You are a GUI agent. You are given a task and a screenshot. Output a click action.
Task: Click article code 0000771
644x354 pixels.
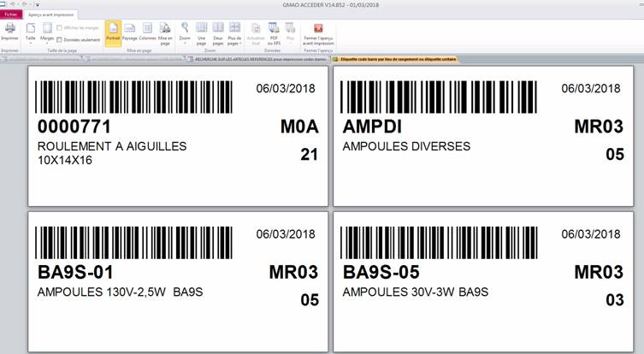point(74,127)
